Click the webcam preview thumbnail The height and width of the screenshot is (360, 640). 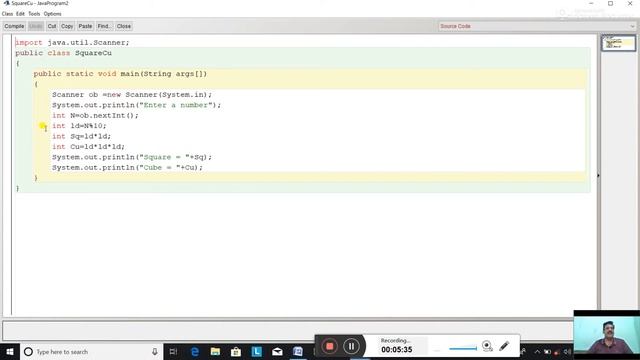607,335
